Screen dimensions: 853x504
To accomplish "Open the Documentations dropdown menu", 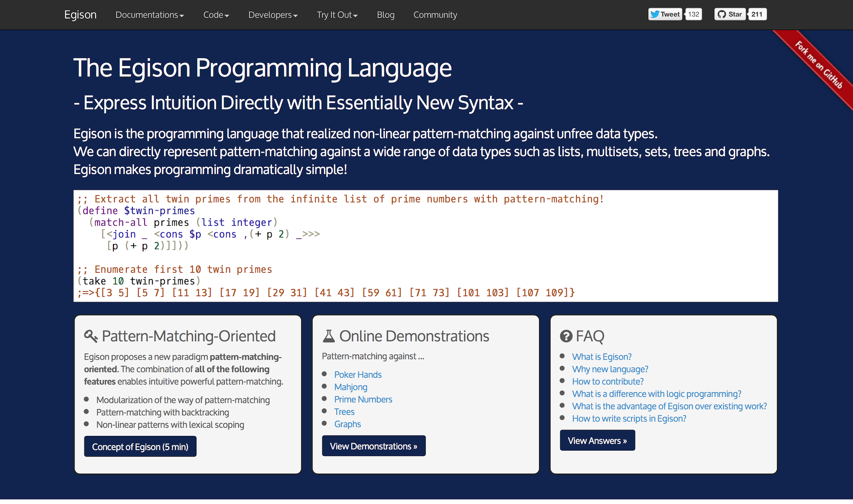I will point(149,15).
